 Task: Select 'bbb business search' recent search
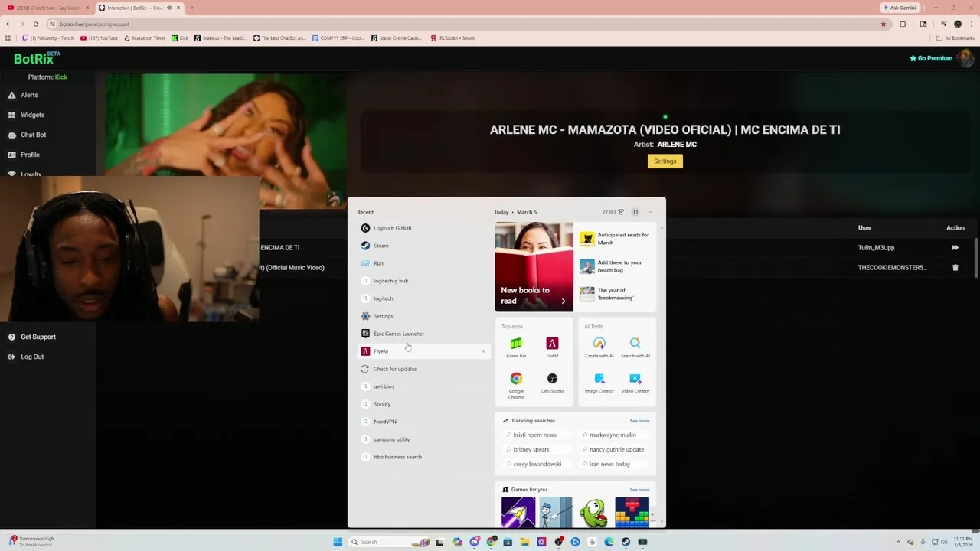(x=423, y=457)
